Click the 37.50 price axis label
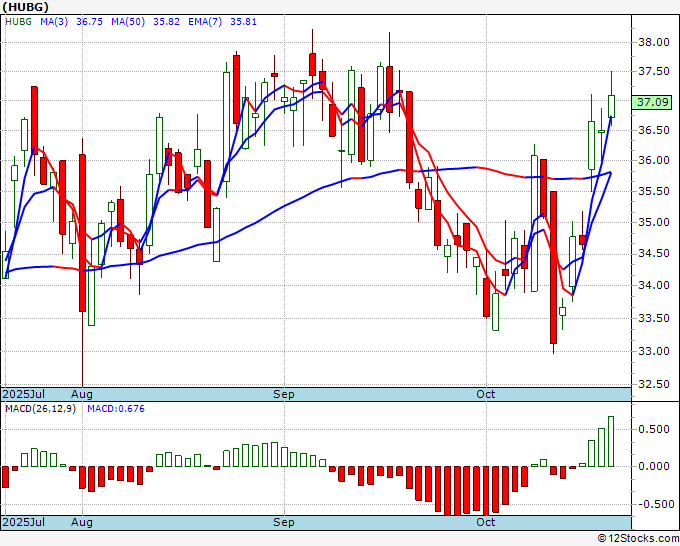 pyautogui.click(x=654, y=71)
